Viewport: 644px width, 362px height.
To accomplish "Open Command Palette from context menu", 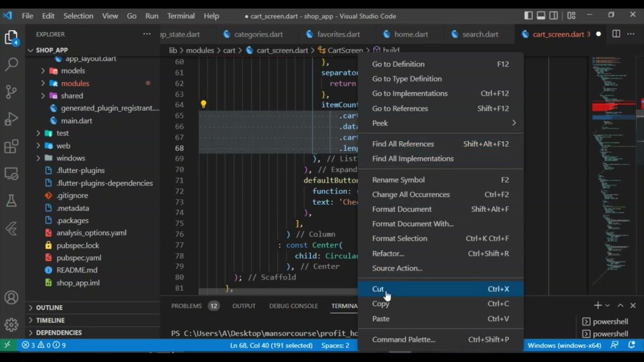I will point(441,339).
